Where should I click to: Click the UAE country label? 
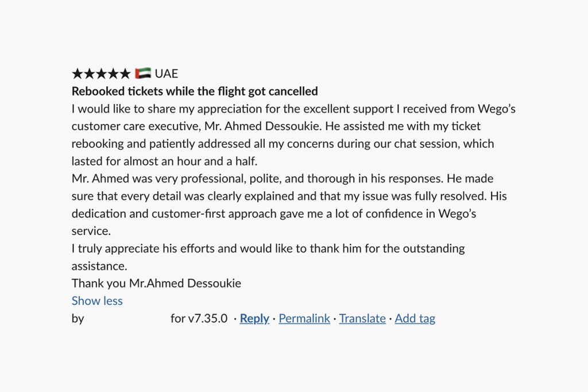click(x=167, y=73)
